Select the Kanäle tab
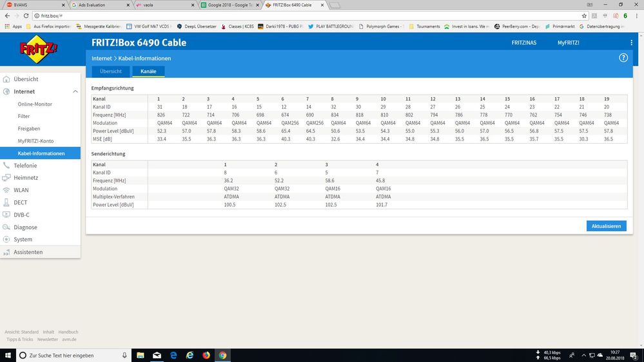This screenshot has width=644, height=362. [x=148, y=71]
